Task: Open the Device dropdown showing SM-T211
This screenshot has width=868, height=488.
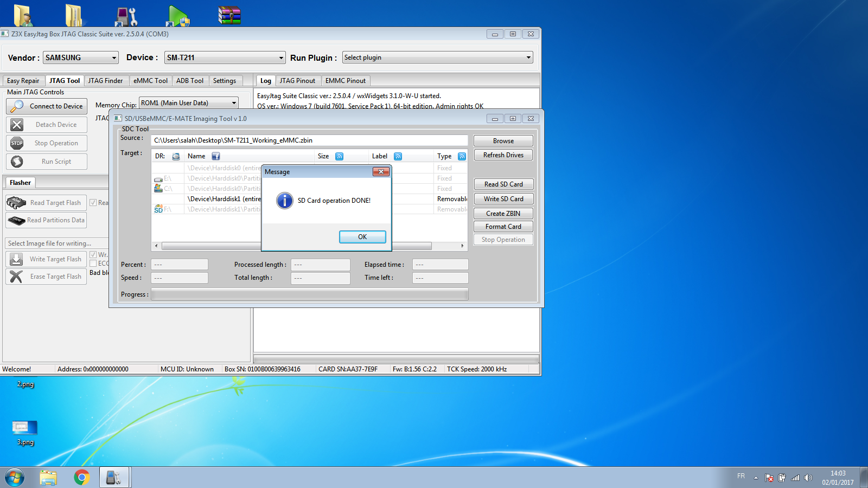Action: coord(225,57)
